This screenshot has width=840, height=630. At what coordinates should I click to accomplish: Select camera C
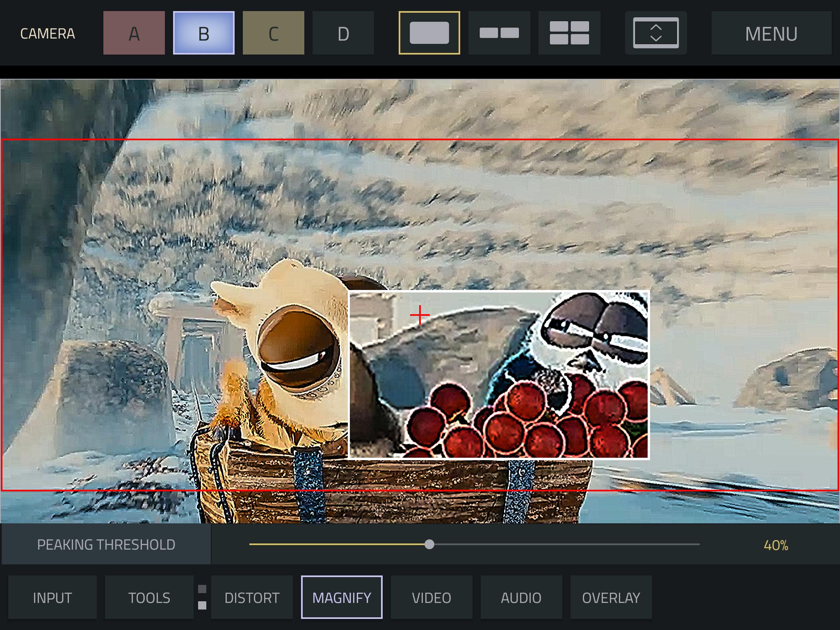[x=274, y=33]
